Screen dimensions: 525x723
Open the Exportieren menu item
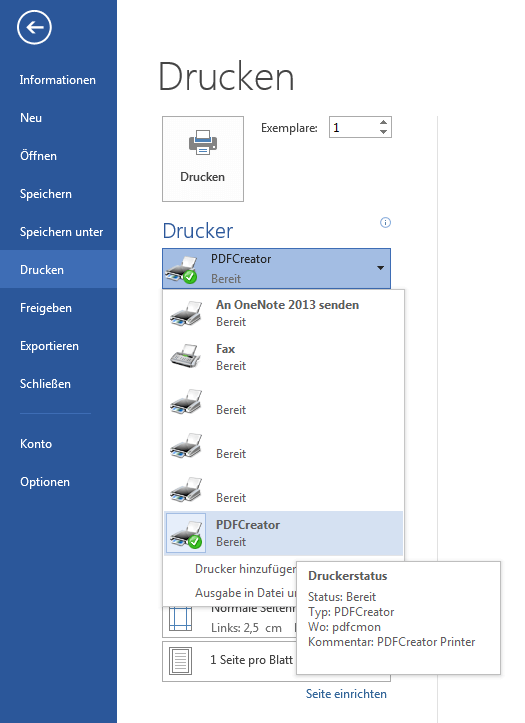click(x=49, y=346)
